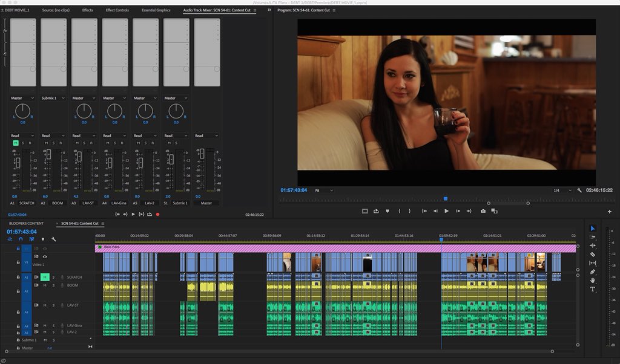This screenshot has height=364, width=620.
Task: Open Button Editor plus in Program monitor
Action: click(609, 212)
